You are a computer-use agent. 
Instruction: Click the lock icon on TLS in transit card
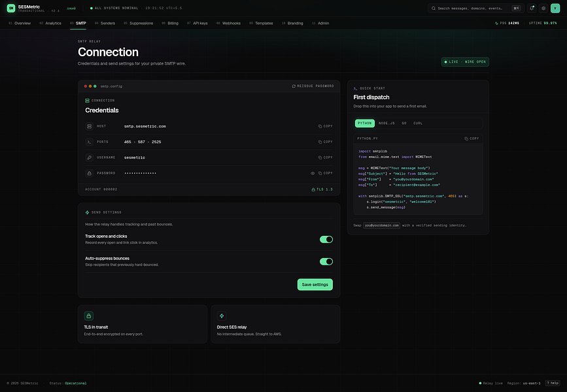point(88,316)
